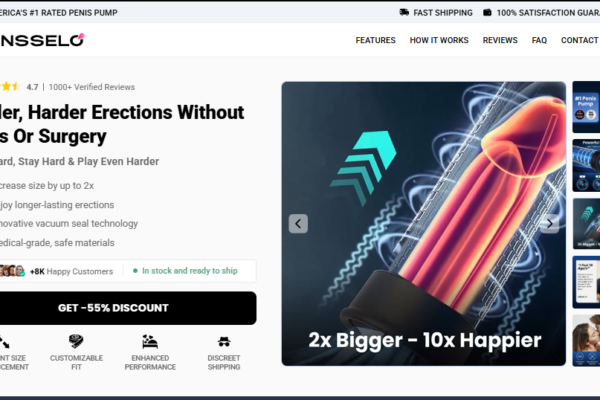
Task: Advance carousel with right chevron arrow
Action: (549, 224)
